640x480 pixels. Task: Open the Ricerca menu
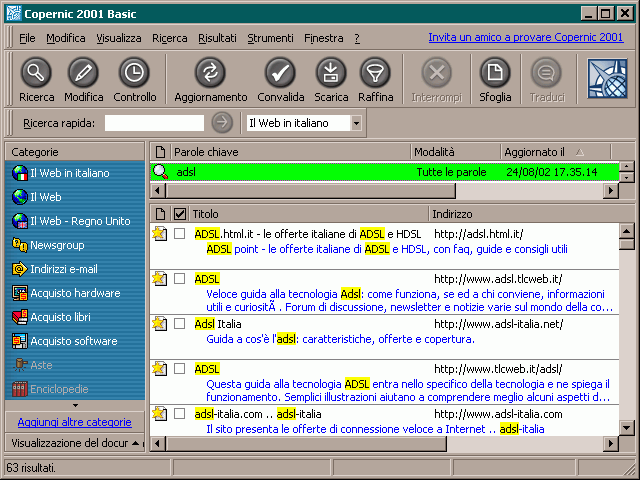pyautogui.click(x=169, y=38)
